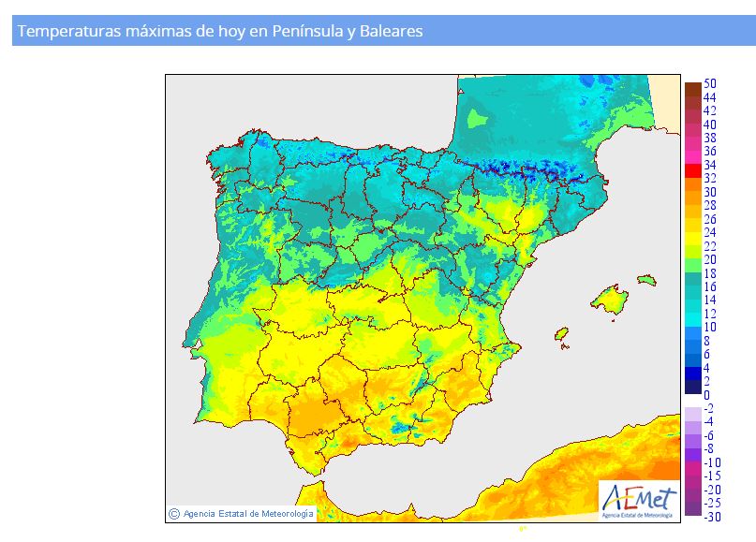
Task: Pick the red legend swatch between 32 and 34
Action: pyautogui.click(x=692, y=170)
